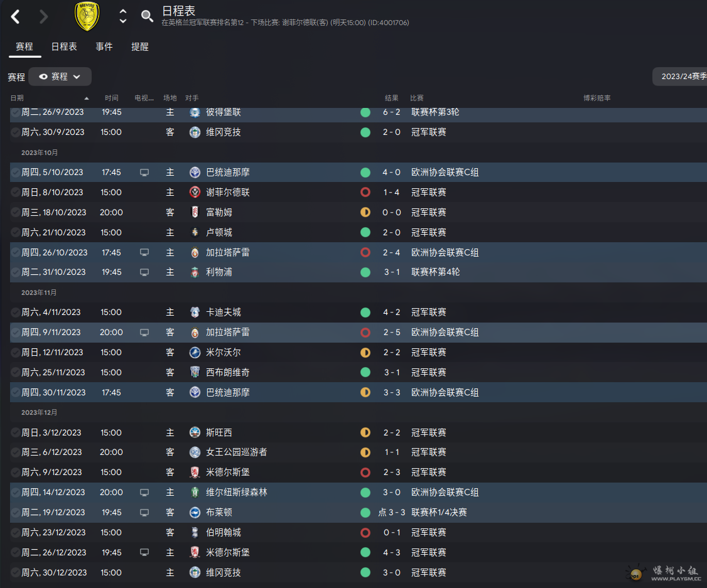The height and width of the screenshot is (588, 707).
Task: Click the Brighton (布莱顿) club crest
Action: 195,513
